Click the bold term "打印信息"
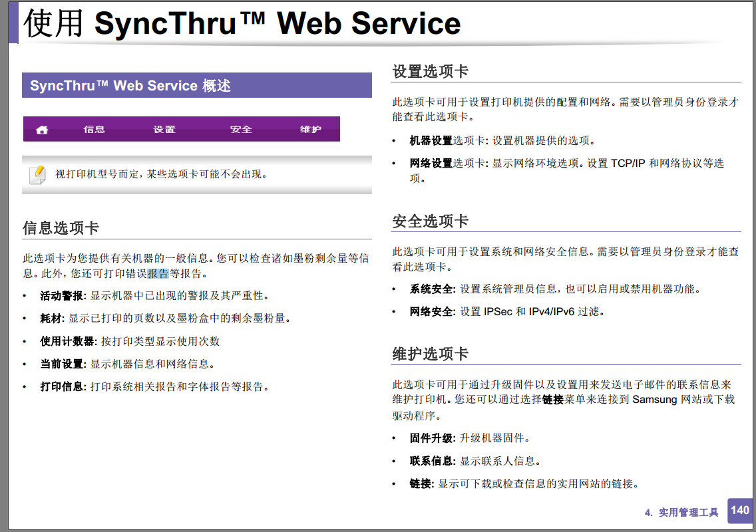This screenshot has height=532, width=756. (x=62, y=386)
